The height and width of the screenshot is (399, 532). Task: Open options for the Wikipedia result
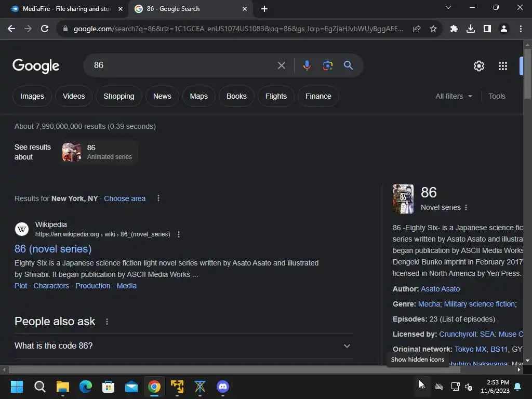tap(179, 234)
